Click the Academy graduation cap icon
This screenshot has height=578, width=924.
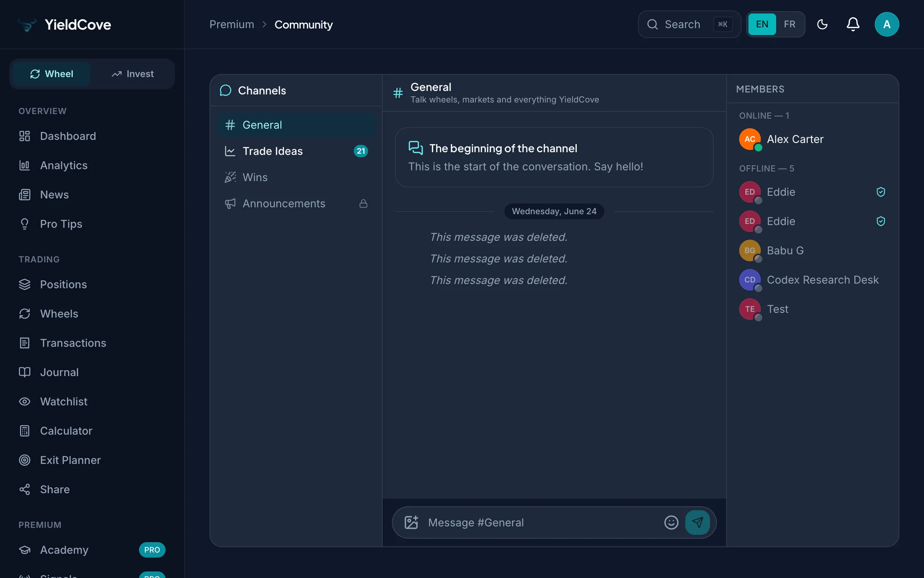tap(25, 550)
